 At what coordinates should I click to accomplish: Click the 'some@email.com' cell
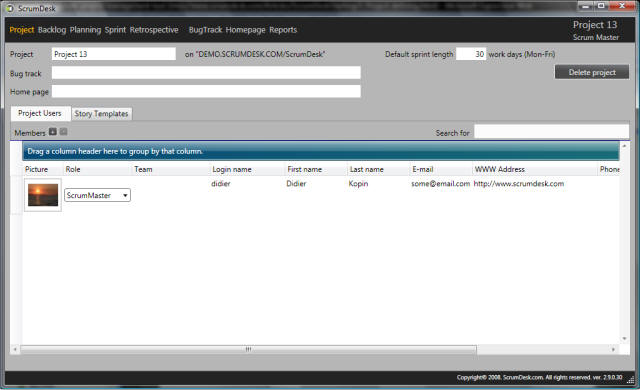(x=441, y=184)
